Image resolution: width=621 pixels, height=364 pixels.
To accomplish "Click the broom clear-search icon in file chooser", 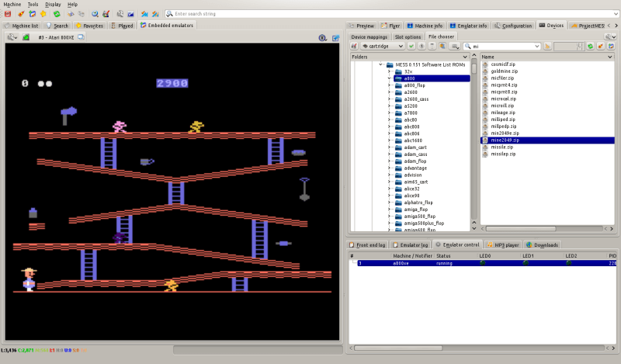I will coord(547,47).
